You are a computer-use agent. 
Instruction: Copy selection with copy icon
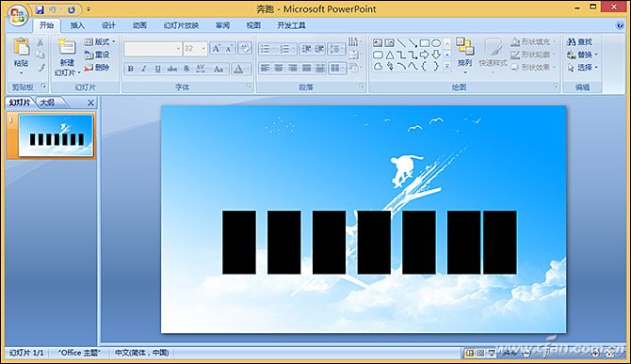pyautogui.click(x=40, y=55)
